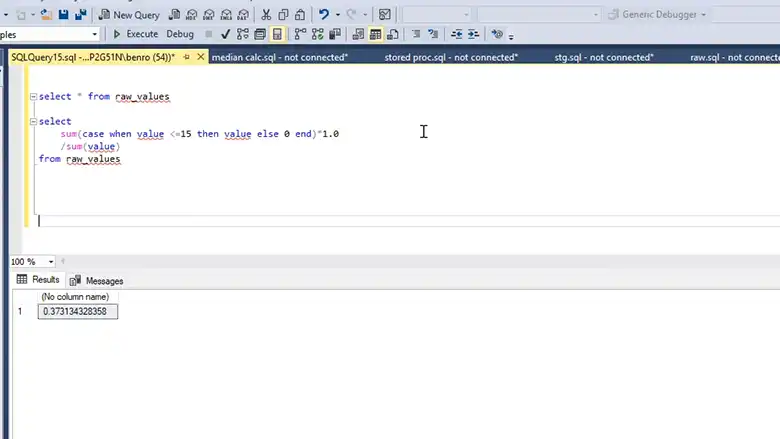Click the /sum(value) line of code
Viewport: 780px width, 439px height.
[x=90, y=147]
